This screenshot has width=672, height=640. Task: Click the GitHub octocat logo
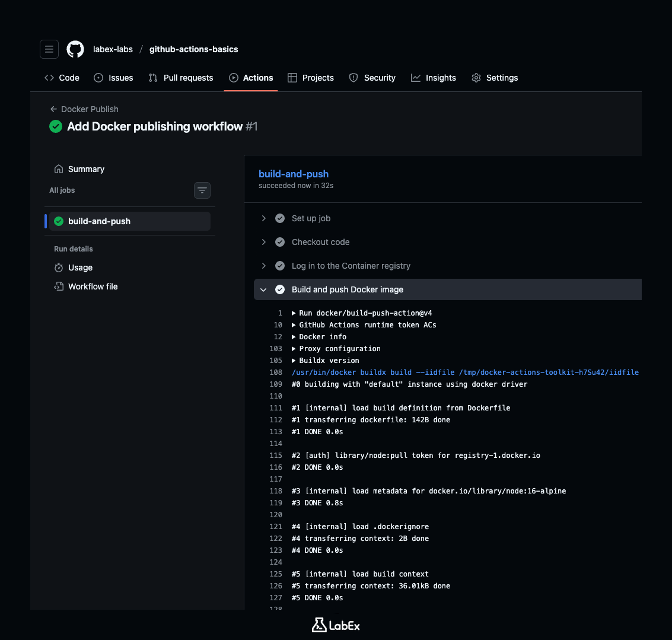[75, 49]
